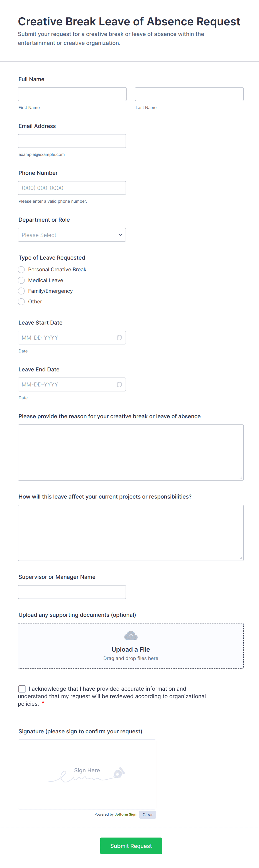Open calendar picker for Leave End Date

(119, 385)
